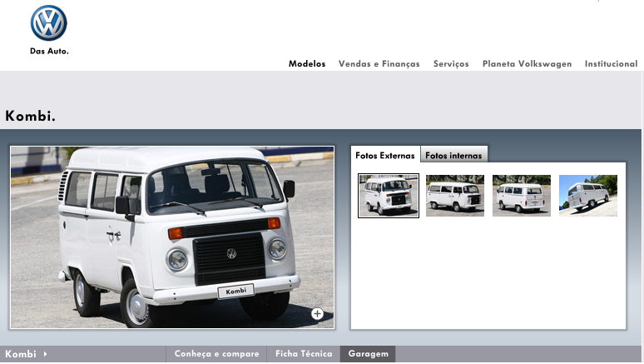Screen dimensions: 644x364
Task: Click the large Kombi main photo
Action: (x=172, y=237)
